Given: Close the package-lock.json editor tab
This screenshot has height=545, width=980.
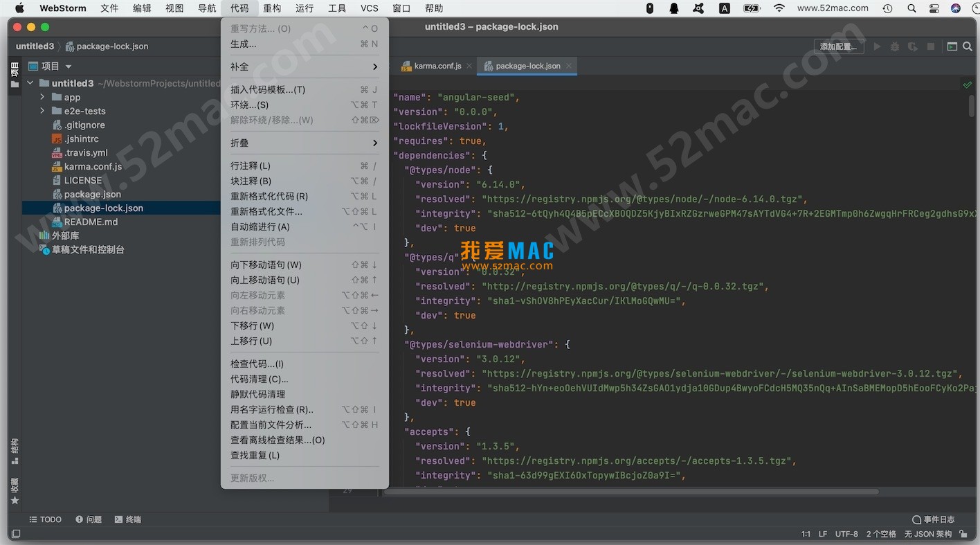Looking at the screenshot, I should coord(570,66).
